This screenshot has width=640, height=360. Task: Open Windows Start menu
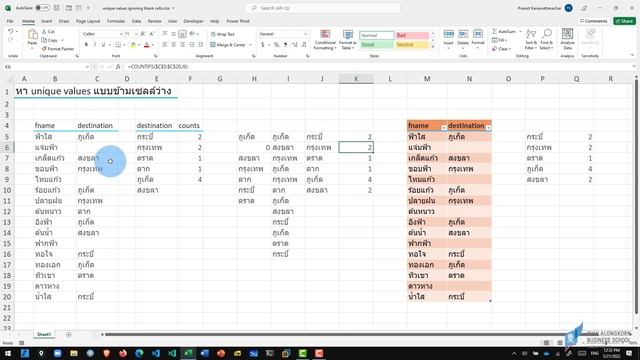[x=8, y=353]
